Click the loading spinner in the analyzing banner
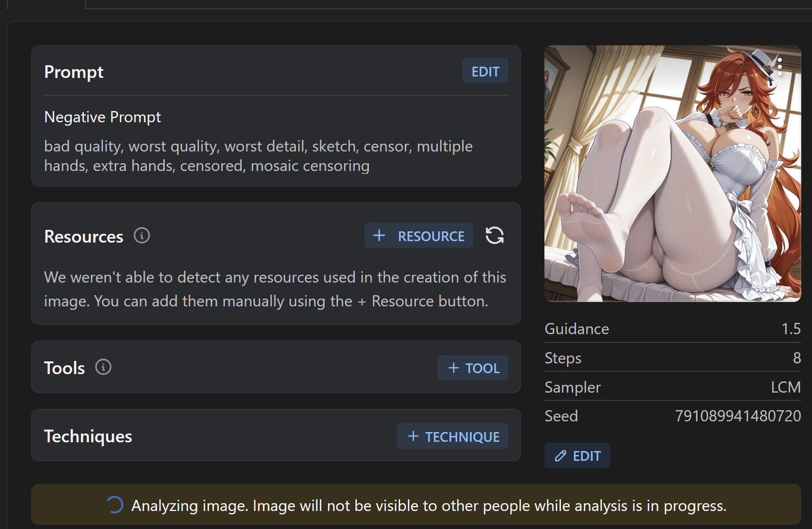 (115, 505)
